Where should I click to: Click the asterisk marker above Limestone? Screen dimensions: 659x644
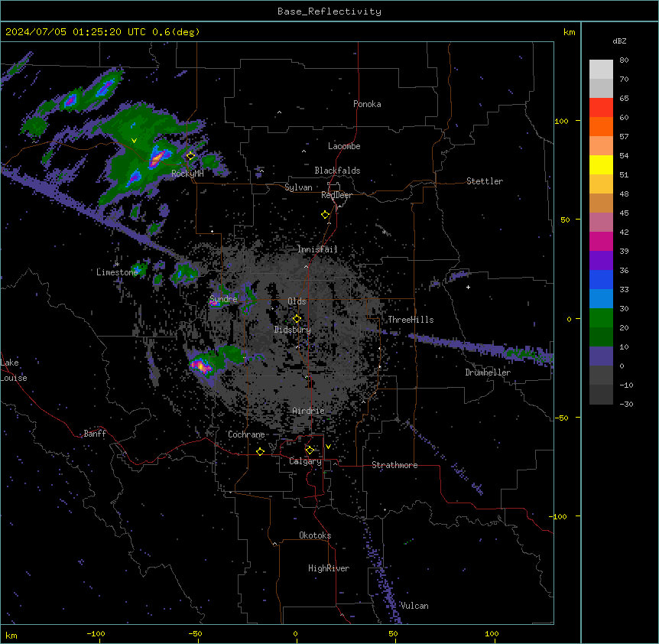pos(117,265)
